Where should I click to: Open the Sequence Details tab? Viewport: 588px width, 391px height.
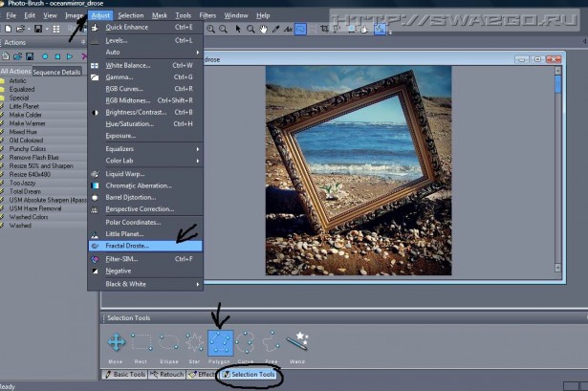(x=57, y=72)
